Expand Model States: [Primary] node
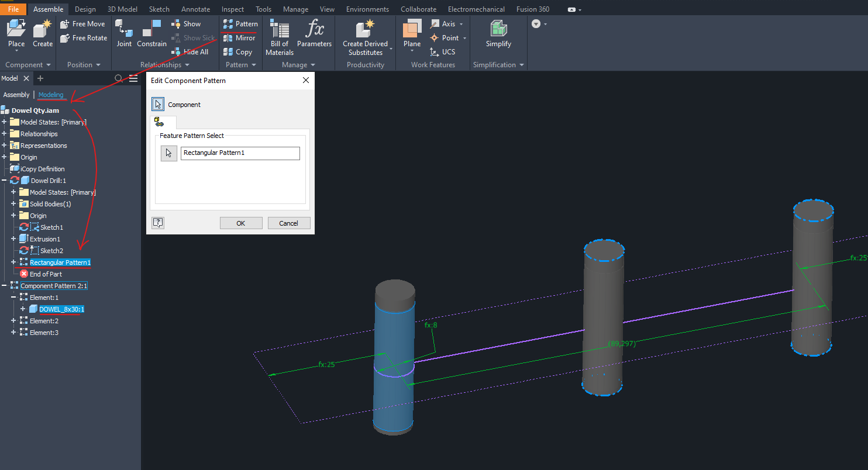This screenshot has height=470, width=868. coord(5,122)
